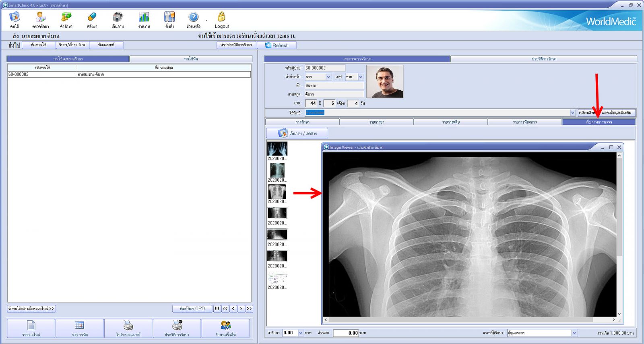
Task: Send patient to ห้องคนไข้ room
Action: click(x=39, y=45)
